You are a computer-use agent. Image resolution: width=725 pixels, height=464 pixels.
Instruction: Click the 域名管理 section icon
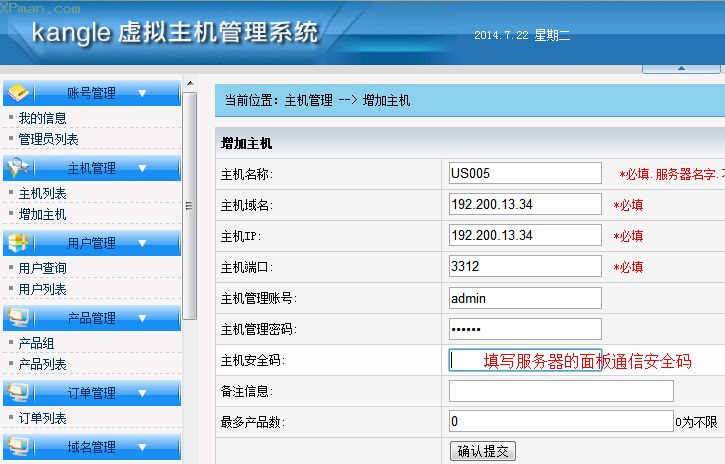(x=20, y=447)
